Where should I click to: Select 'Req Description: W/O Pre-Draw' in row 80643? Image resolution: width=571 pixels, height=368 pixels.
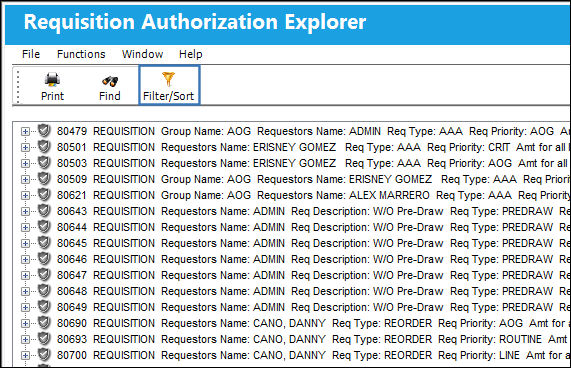(367, 211)
